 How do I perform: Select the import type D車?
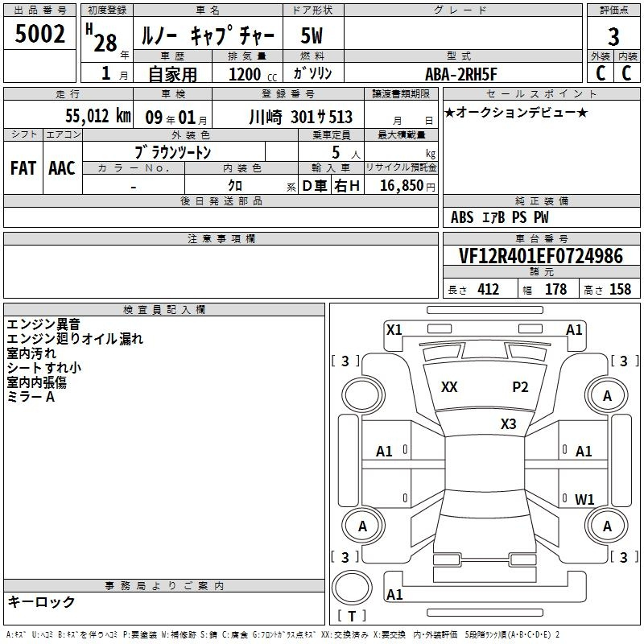[x=315, y=186]
